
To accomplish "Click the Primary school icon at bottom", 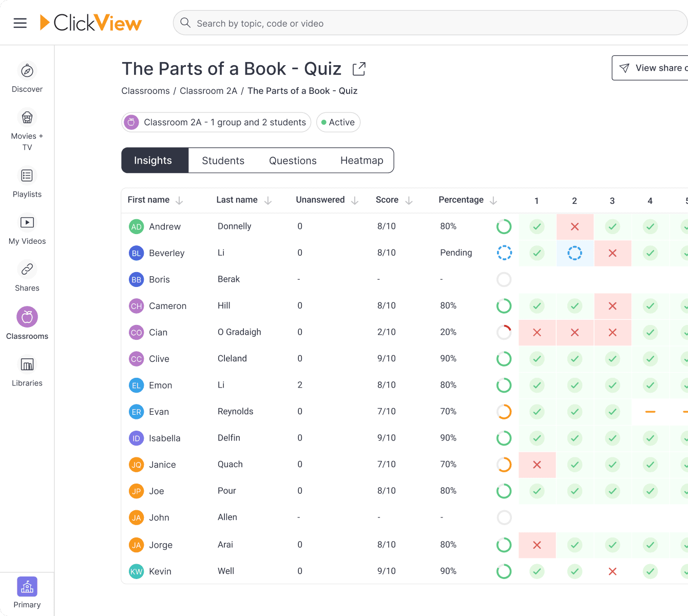I will [x=27, y=586].
